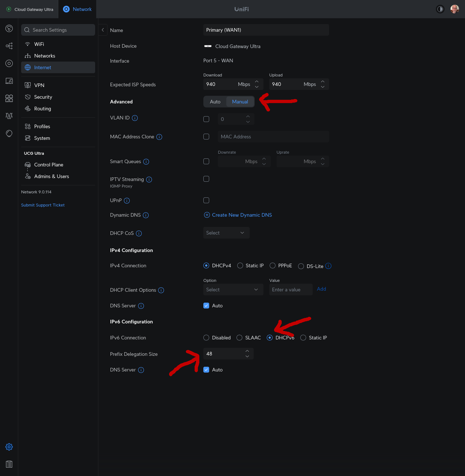Image resolution: width=465 pixels, height=476 pixels.
Task: Click Submit Support Ticket link
Action: (43, 205)
